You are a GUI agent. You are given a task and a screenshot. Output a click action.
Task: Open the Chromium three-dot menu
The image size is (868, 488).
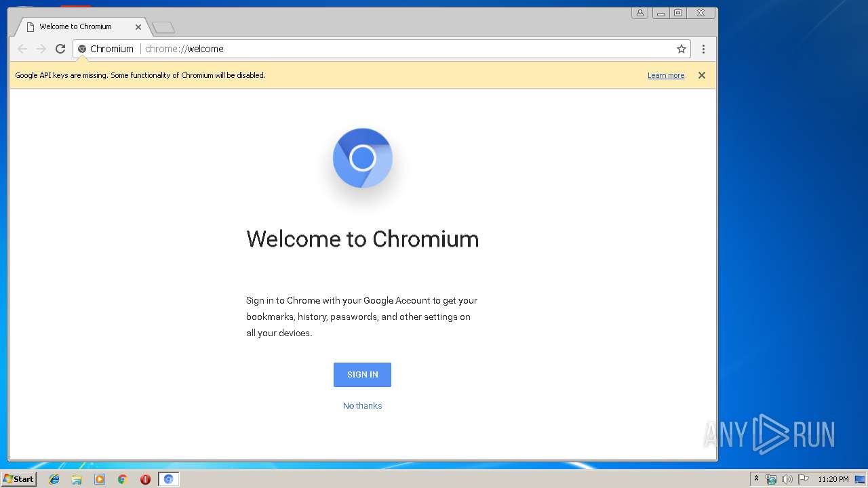703,49
